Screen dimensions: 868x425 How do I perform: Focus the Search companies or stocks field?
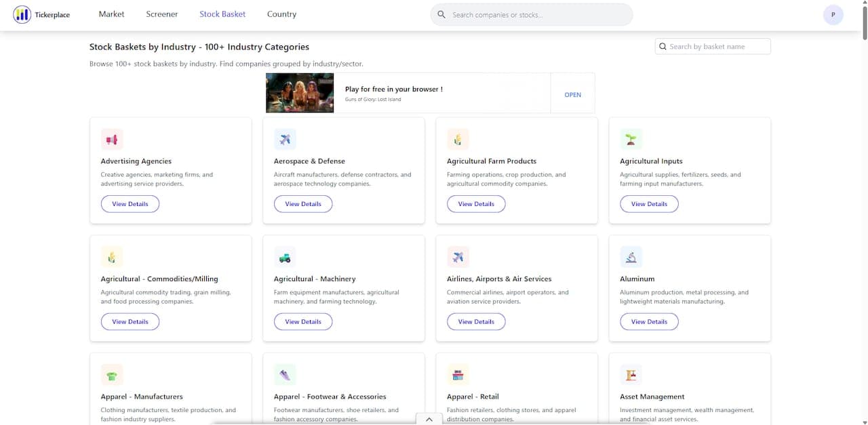(x=532, y=14)
